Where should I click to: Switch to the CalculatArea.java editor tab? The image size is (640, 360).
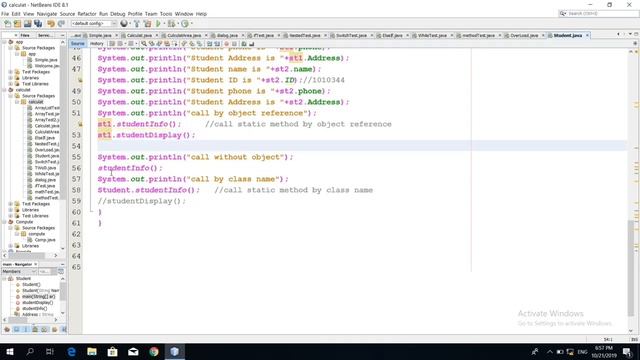184,36
